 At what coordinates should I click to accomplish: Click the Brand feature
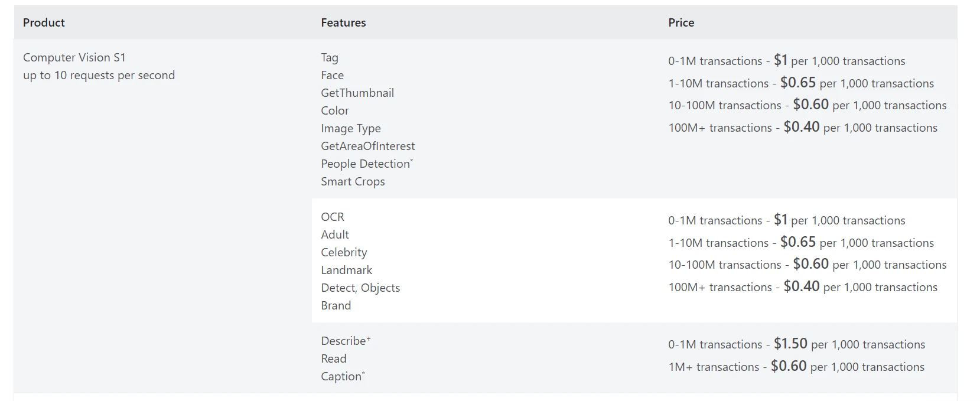tap(336, 305)
